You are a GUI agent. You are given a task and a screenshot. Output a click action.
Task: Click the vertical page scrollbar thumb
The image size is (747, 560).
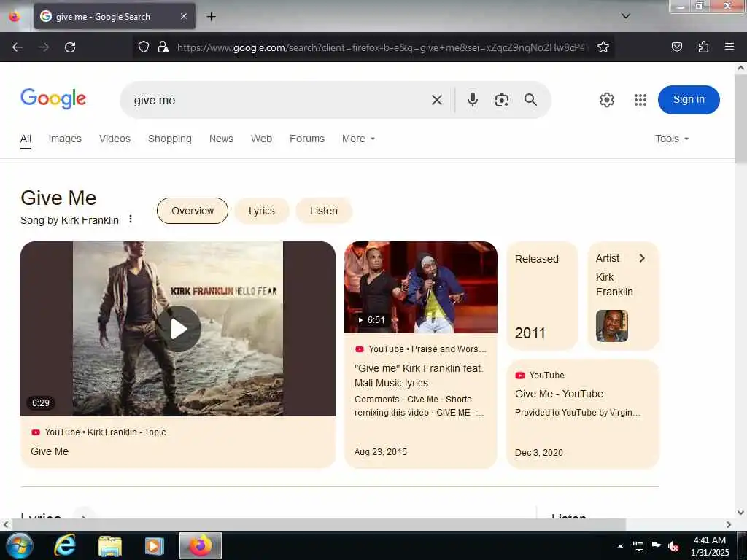(x=740, y=118)
